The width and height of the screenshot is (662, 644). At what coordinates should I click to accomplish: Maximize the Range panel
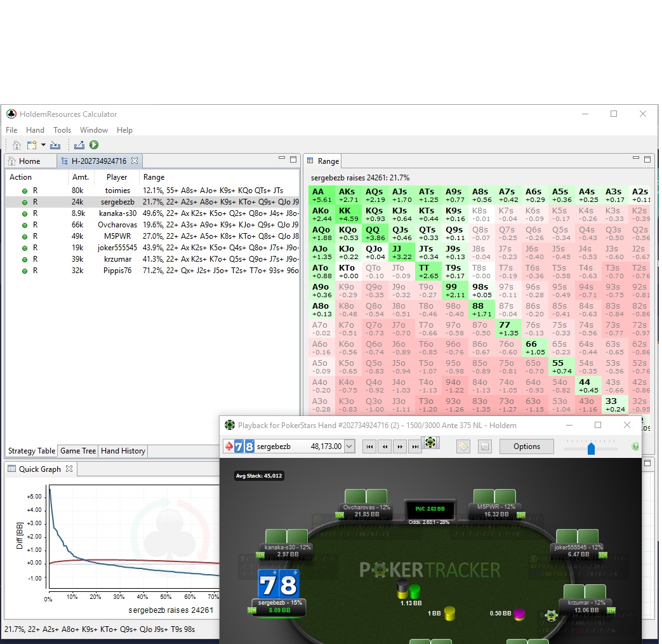tap(647, 159)
